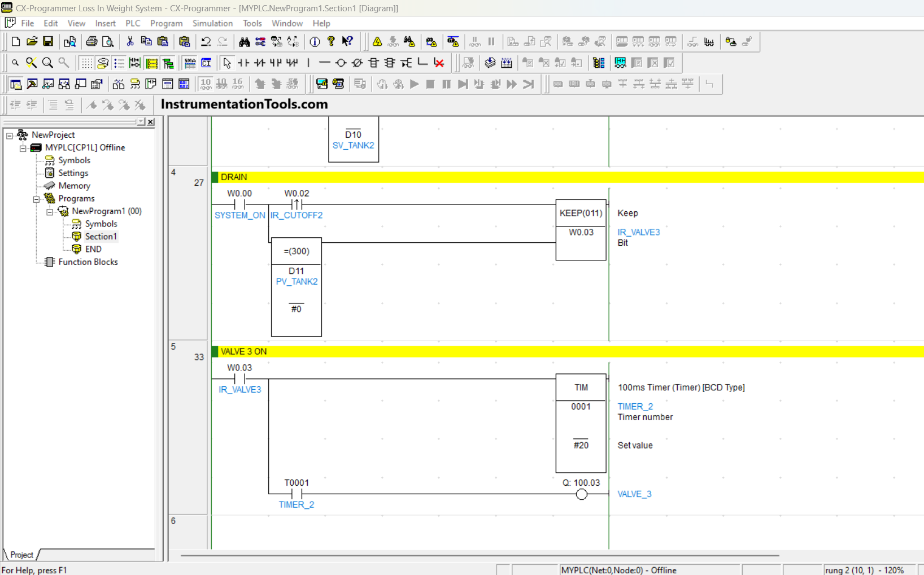Select the KEEP(011) instruction block
Image resolution: width=924 pixels, height=575 pixels.
pyautogui.click(x=581, y=229)
